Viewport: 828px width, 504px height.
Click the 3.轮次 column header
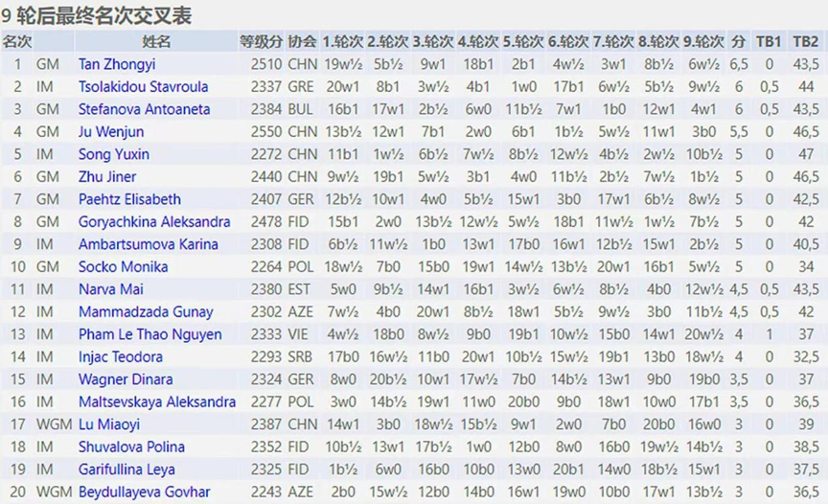coord(433,42)
